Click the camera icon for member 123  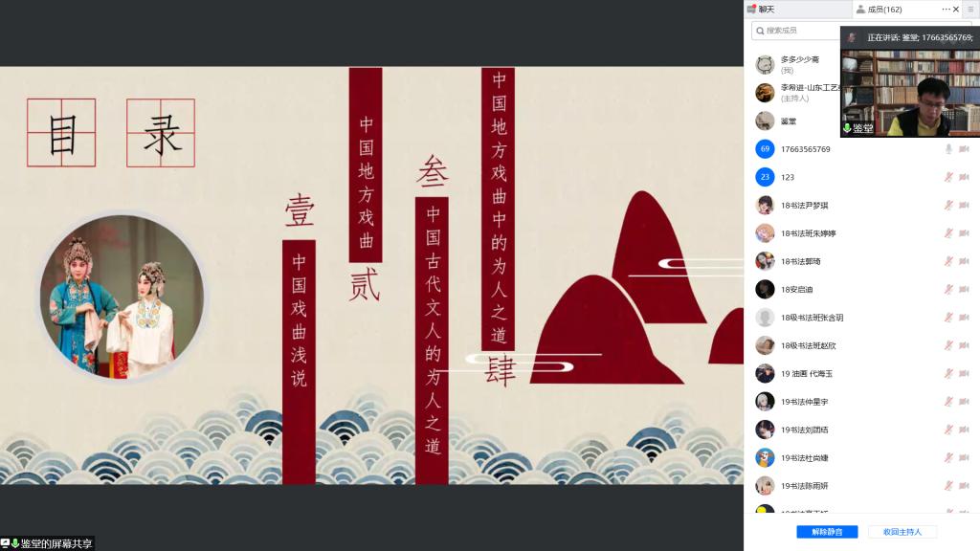pyautogui.click(x=965, y=177)
